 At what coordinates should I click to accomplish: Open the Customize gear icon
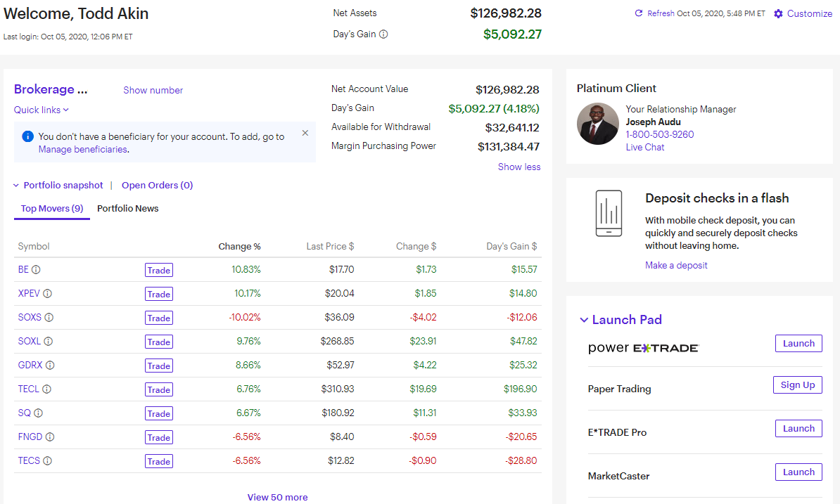click(x=778, y=13)
